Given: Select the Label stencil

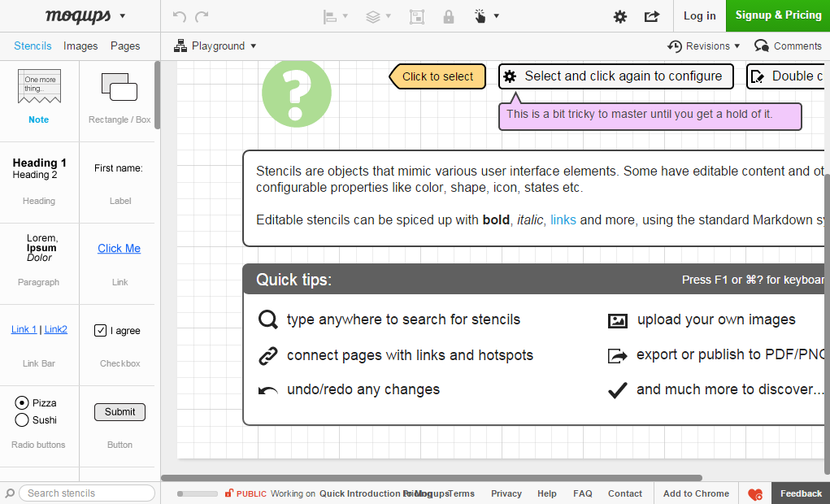Looking at the screenshot, I should (x=120, y=182).
